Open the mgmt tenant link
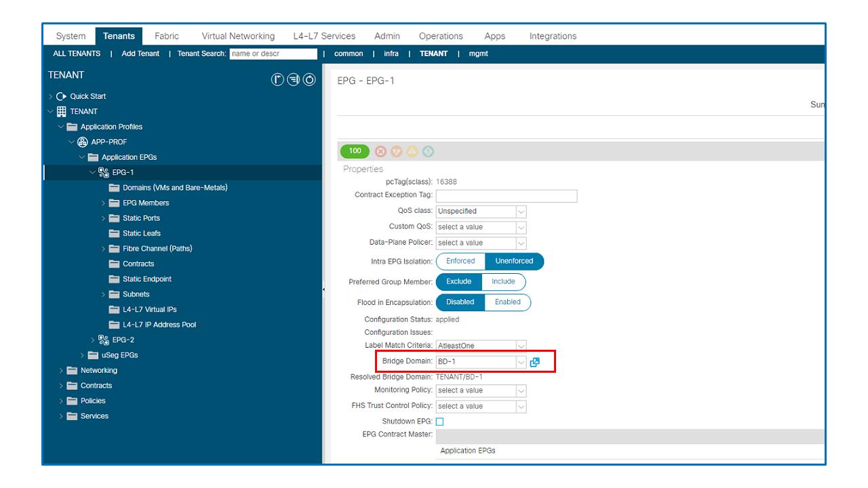 479,54
